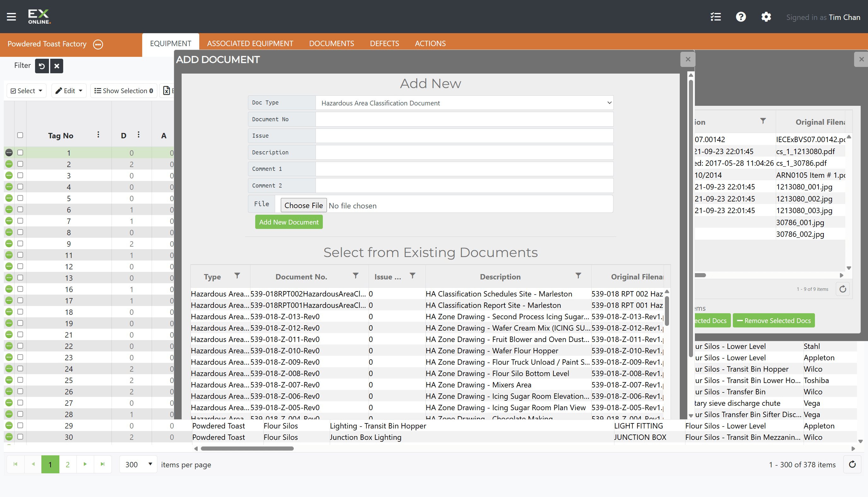868x497 pixels.
Task: Click the Add New Document button
Action: pyautogui.click(x=289, y=222)
